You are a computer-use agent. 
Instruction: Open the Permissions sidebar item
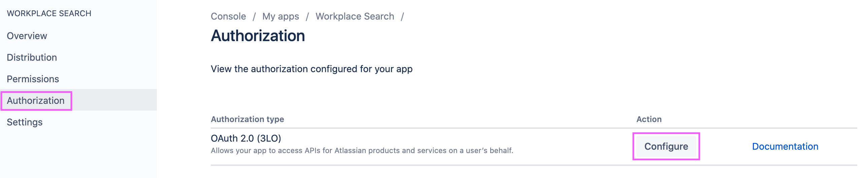tap(33, 79)
